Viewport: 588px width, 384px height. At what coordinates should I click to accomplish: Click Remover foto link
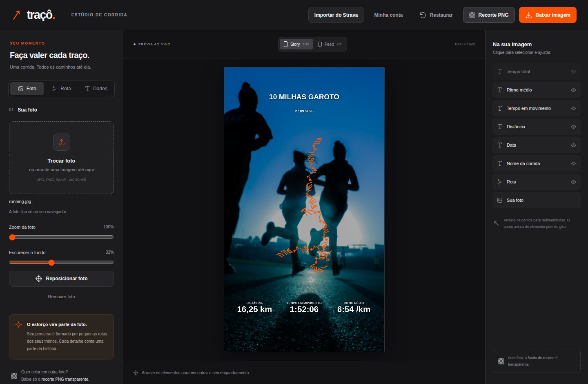click(x=62, y=297)
